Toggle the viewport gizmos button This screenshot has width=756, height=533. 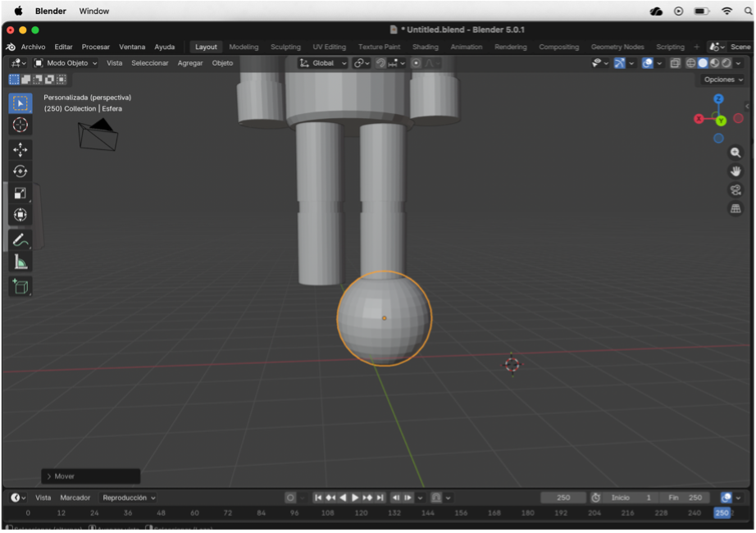(x=620, y=63)
